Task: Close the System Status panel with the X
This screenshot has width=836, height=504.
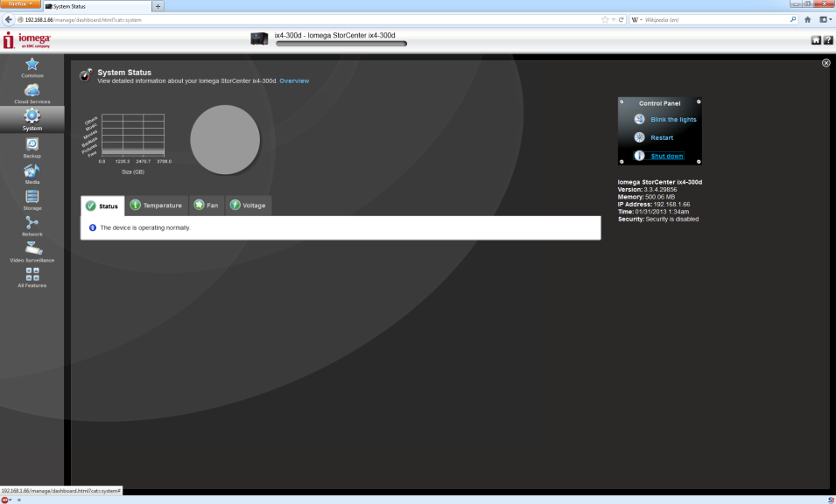Action: coord(825,63)
